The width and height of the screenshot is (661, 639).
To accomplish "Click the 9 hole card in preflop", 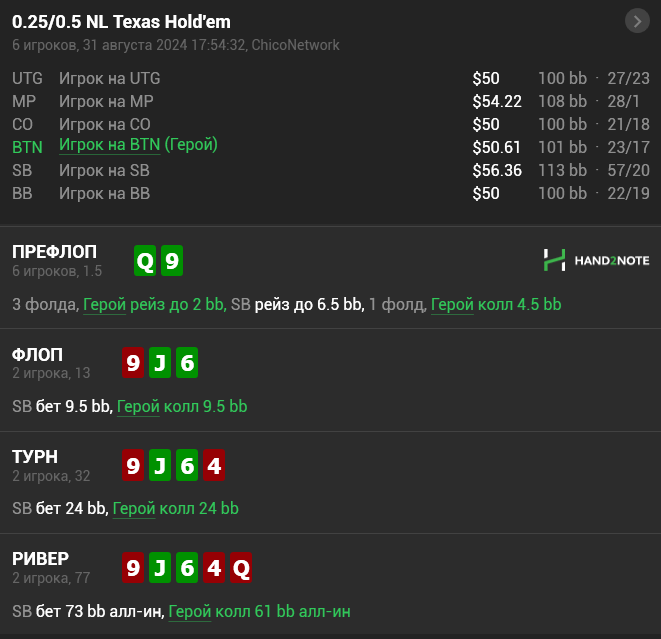I will tap(173, 262).
